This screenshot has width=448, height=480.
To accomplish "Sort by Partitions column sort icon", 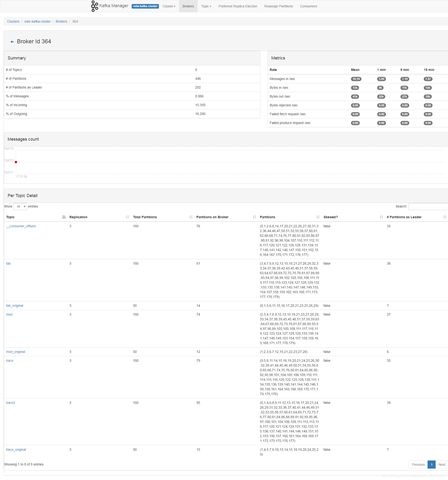I will pyautogui.click(x=318, y=217).
